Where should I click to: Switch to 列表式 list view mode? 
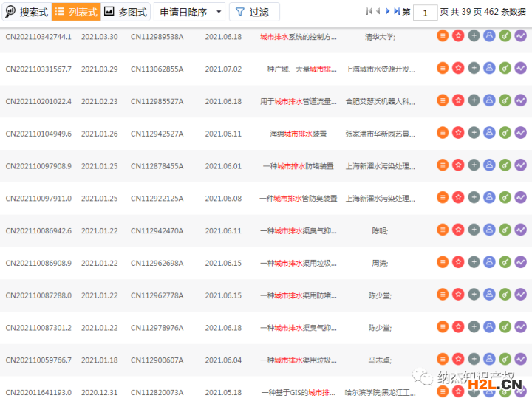[x=75, y=12]
